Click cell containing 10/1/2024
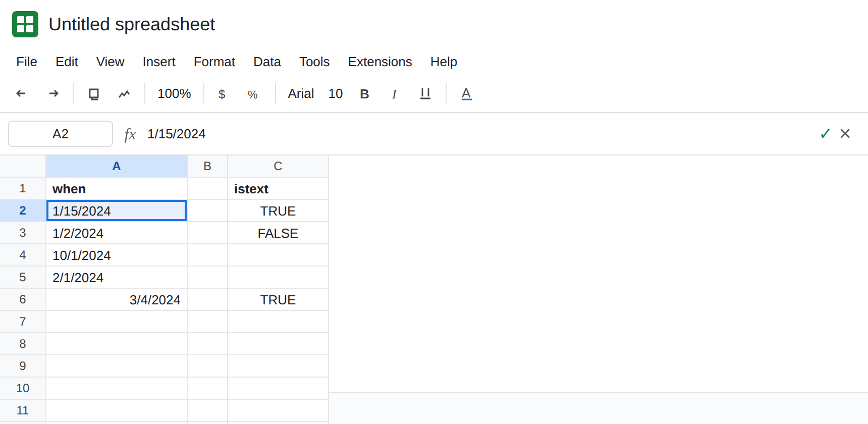 point(117,255)
